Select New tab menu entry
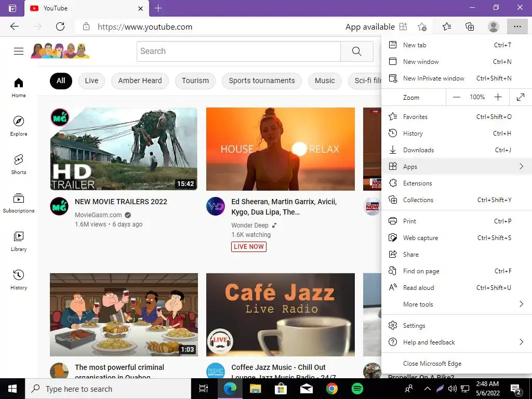532x399 pixels. [457, 45]
